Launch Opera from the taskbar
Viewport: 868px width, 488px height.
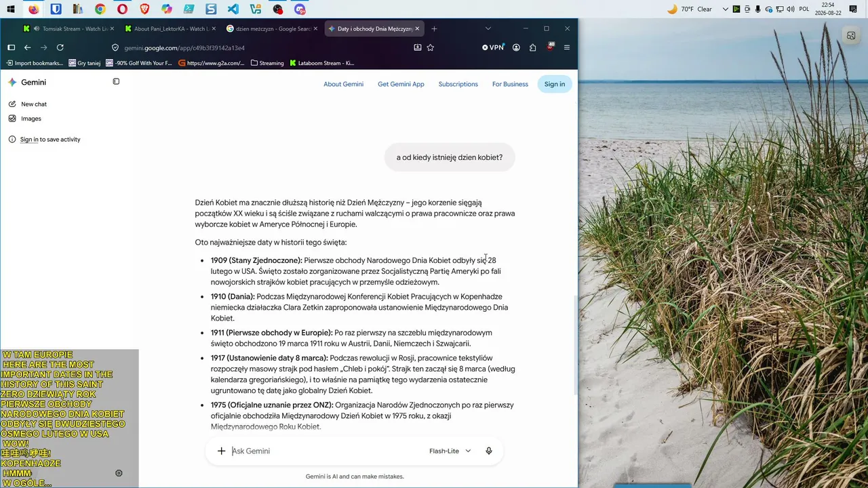coord(122,9)
